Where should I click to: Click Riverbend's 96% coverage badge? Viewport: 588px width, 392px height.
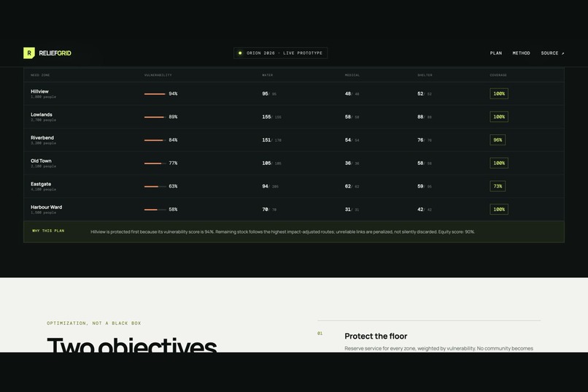[x=498, y=140]
